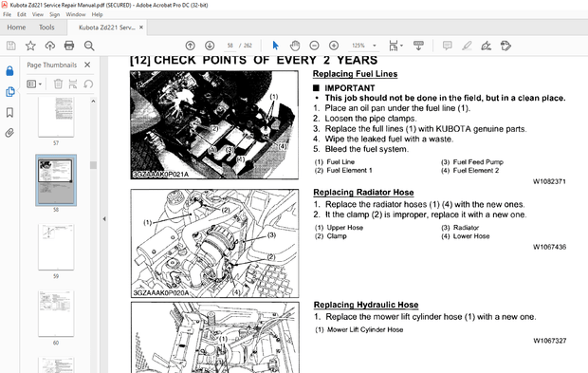Open the fit page options dropdown
The image size is (588, 373).
tap(395, 46)
